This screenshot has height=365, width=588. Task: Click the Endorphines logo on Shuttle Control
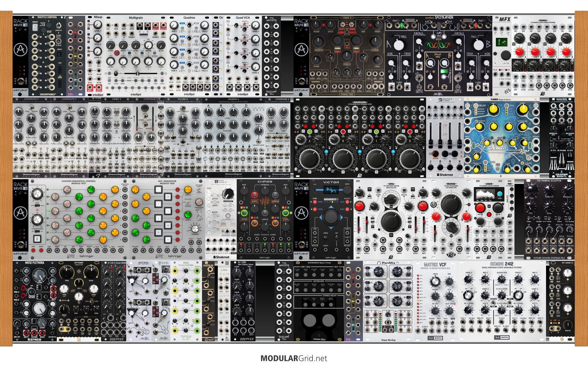pos(48,94)
